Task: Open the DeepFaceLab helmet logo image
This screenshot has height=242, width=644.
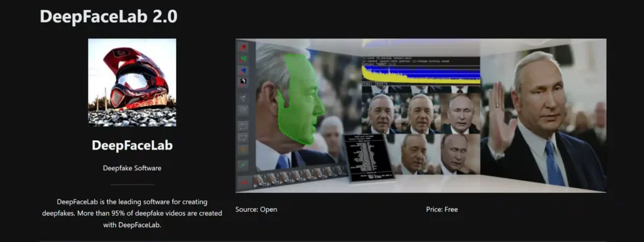Action: click(x=132, y=82)
